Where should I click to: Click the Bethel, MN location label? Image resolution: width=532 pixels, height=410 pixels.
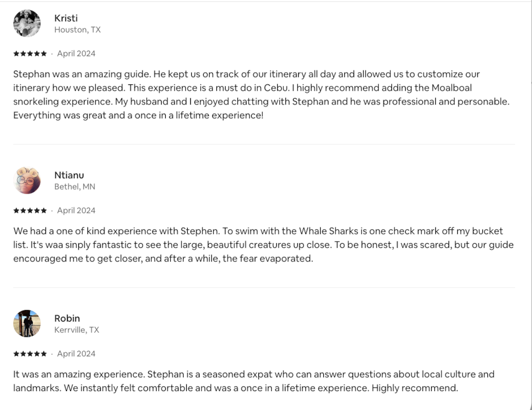coord(75,186)
